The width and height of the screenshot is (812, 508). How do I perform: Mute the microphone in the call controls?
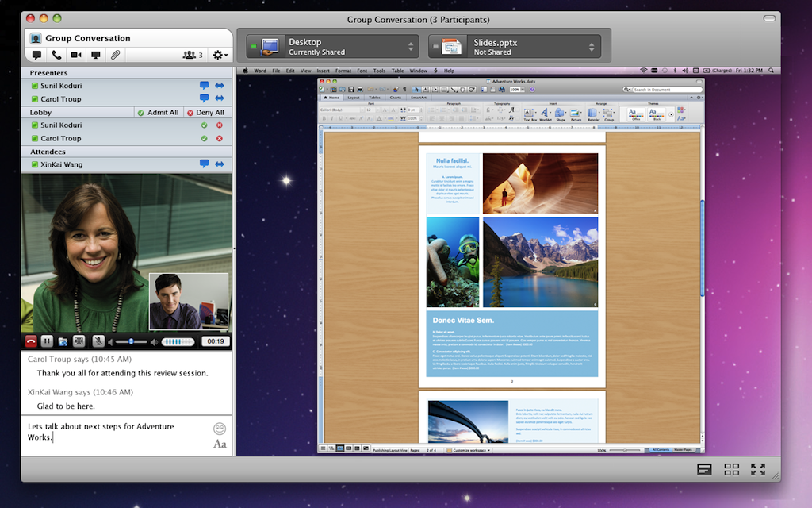point(98,341)
